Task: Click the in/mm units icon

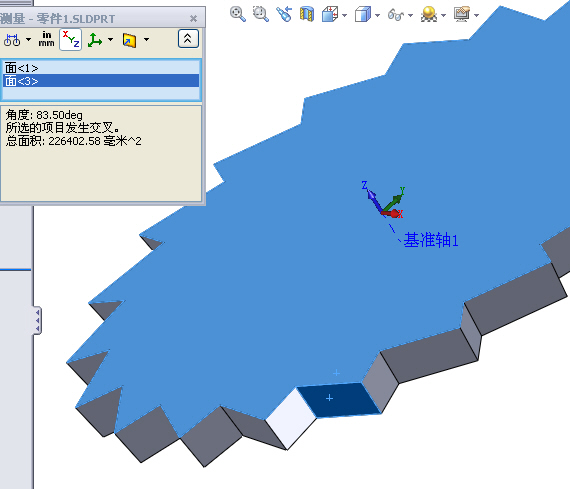Action: (x=47, y=39)
